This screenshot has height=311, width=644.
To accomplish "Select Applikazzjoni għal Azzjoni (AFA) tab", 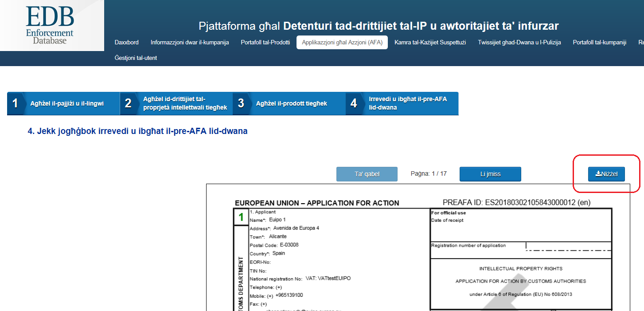I will (342, 43).
